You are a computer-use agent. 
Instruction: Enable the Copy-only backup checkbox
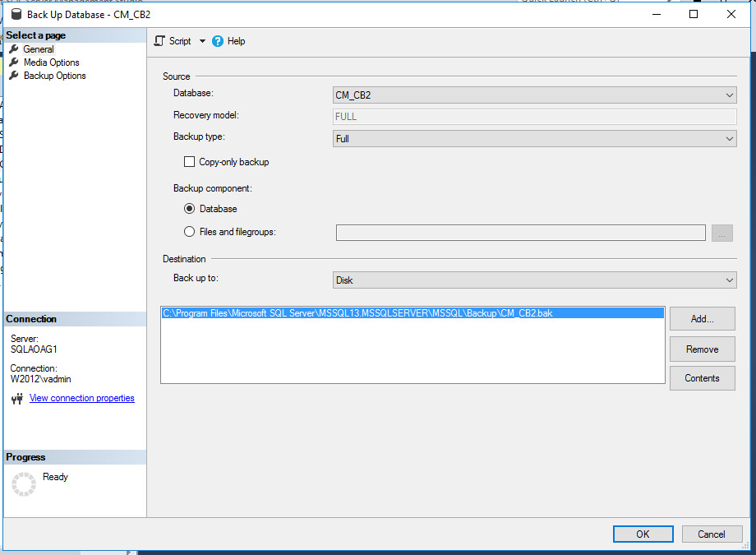point(189,162)
